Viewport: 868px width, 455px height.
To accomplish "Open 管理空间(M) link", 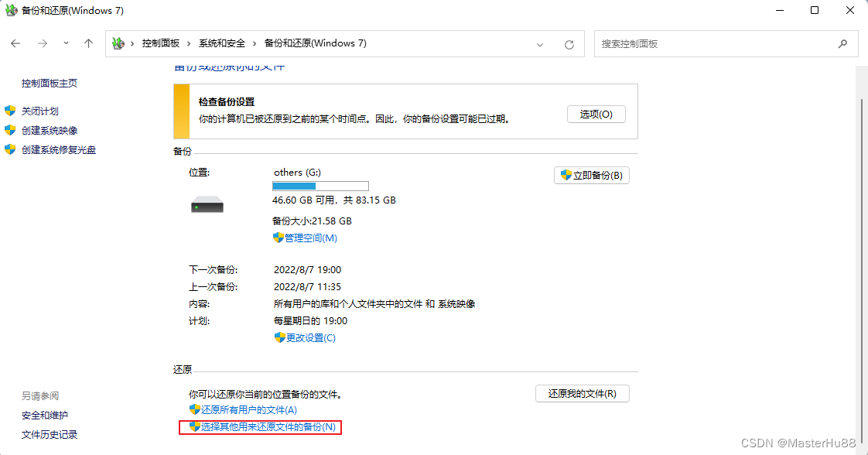I will pos(310,238).
